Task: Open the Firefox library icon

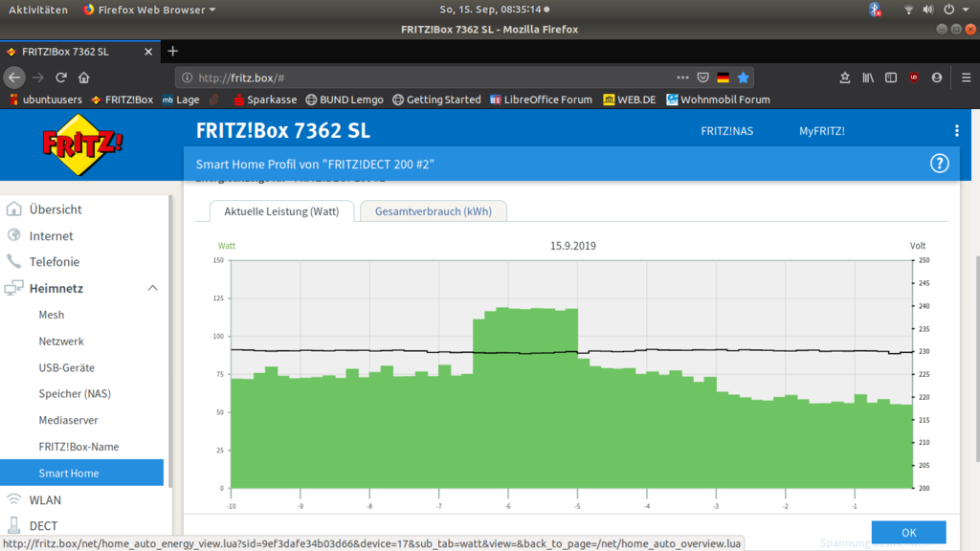Action: pos(868,77)
